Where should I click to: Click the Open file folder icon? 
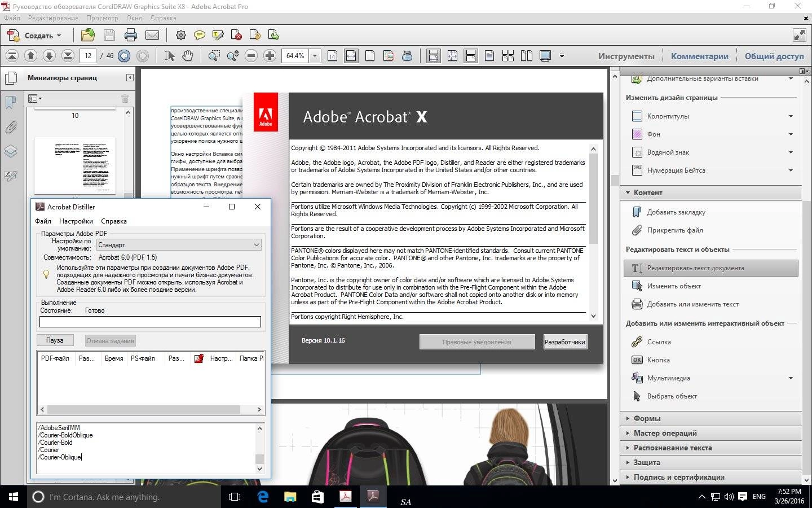coord(87,35)
